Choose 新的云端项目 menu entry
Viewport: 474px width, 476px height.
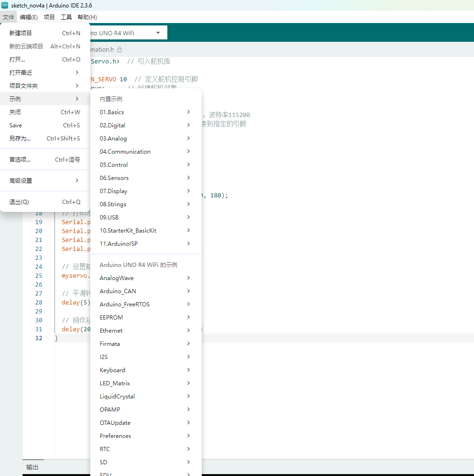point(45,46)
